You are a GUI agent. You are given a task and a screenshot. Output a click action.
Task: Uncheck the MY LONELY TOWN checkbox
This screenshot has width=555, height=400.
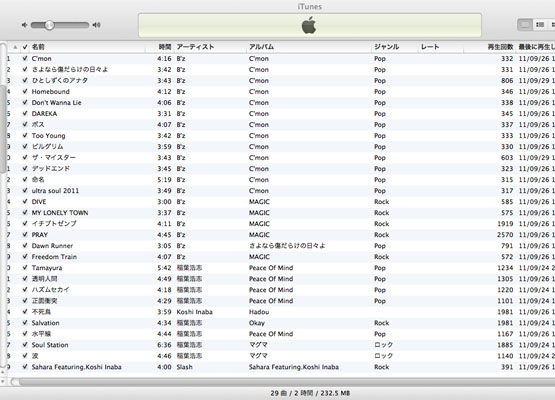[x=25, y=212]
